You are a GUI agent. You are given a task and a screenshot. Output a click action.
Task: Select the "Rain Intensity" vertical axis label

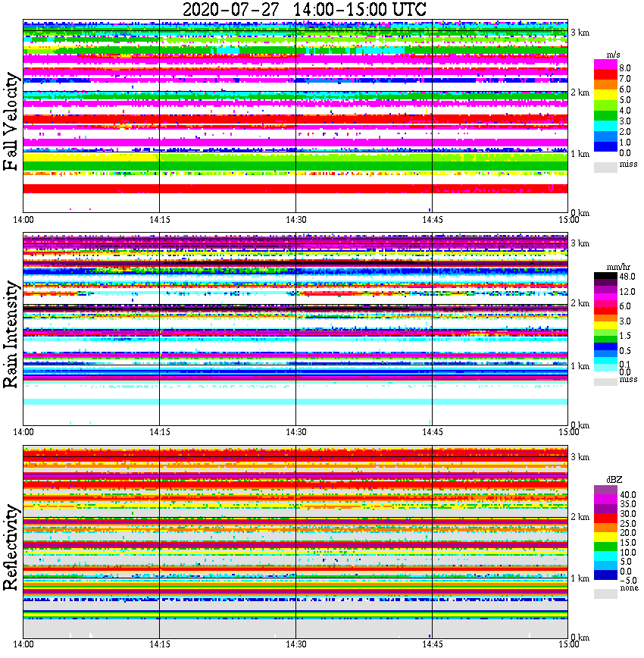click(x=11, y=334)
